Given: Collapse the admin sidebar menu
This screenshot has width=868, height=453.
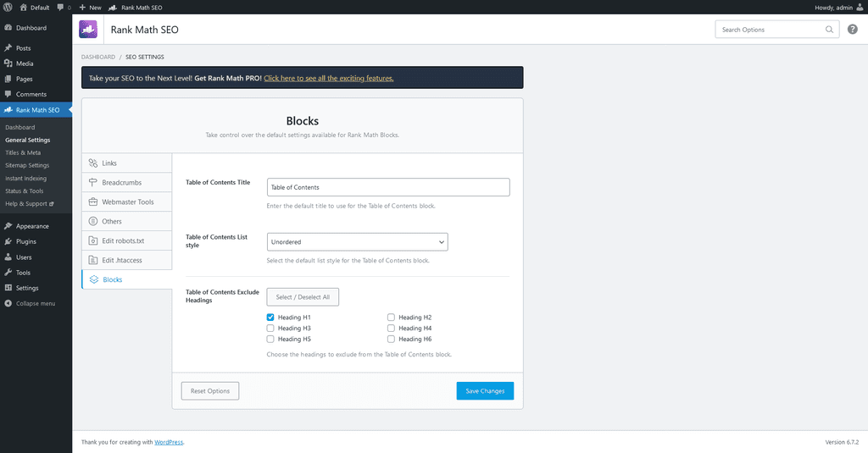Looking at the screenshot, I should 36,304.
